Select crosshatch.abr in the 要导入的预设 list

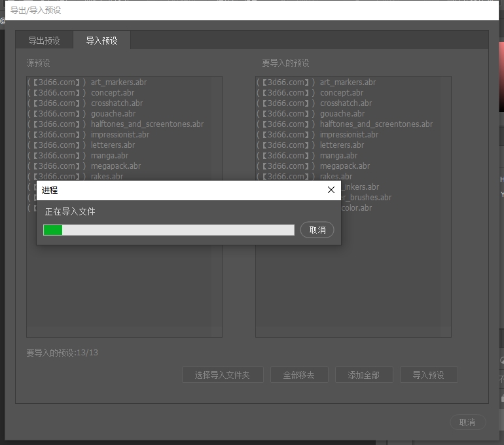click(x=346, y=103)
